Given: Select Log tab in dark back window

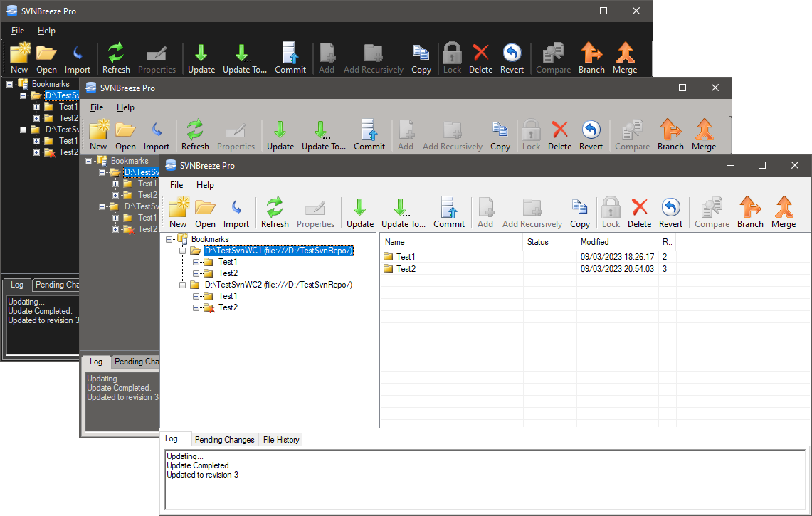Looking at the screenshot, I should point(17,285).
